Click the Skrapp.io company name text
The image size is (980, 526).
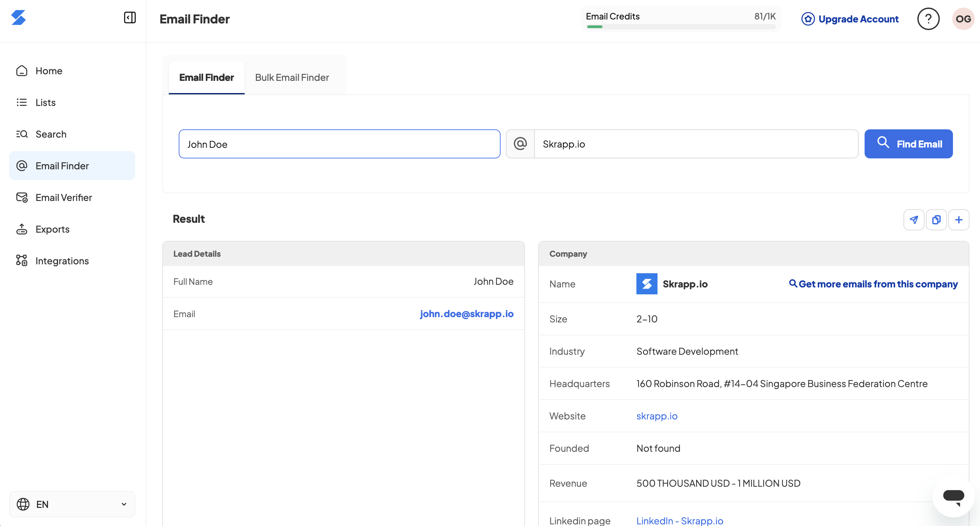685,284
